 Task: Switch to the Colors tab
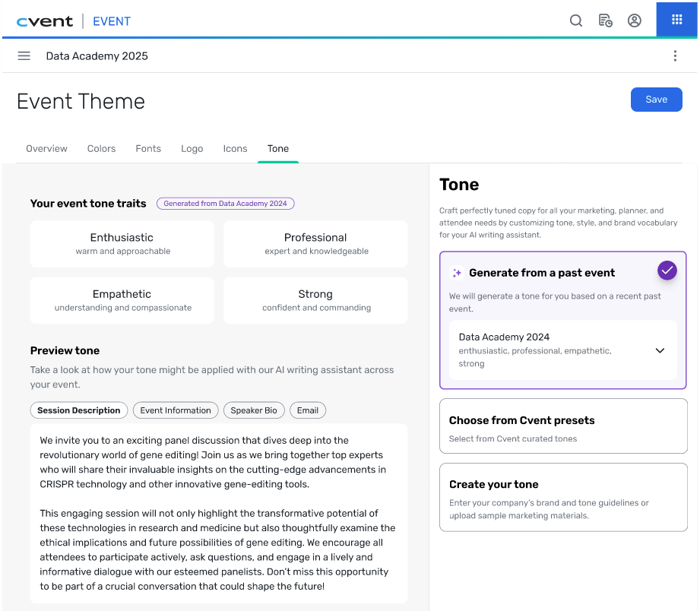[101, 149]
